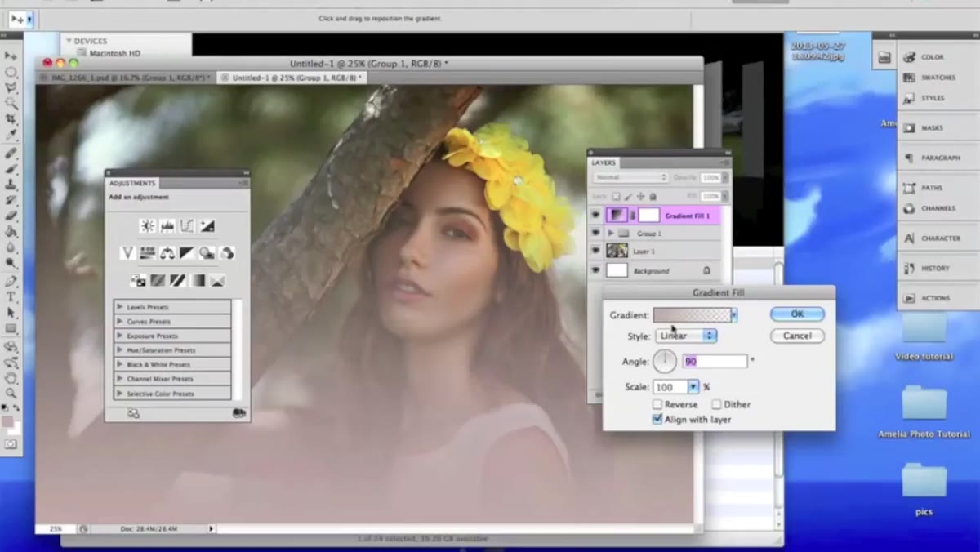The image size is (980, 552).
Task: Add a Color Balance adjustment
Action: click(167, 253)
